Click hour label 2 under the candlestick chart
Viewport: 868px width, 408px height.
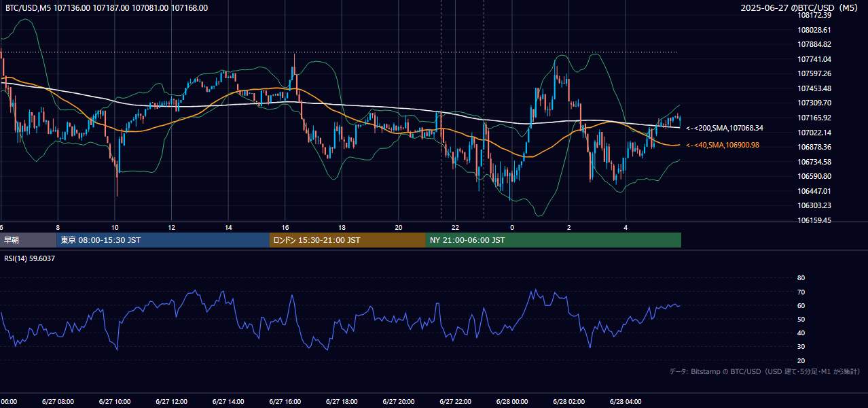point(569,228)
